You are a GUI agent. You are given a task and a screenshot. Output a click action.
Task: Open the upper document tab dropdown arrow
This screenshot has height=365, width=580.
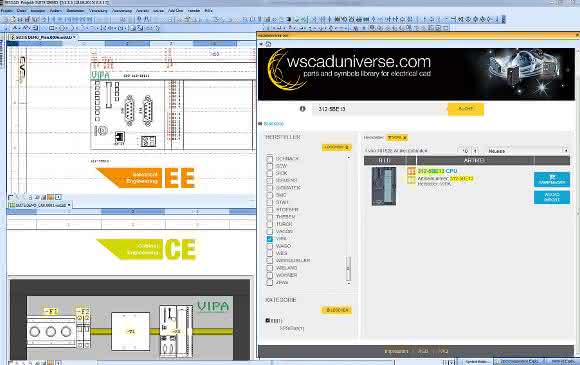[75, 37]
